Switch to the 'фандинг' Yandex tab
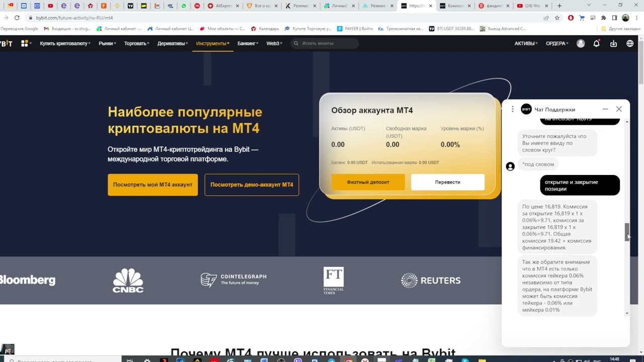 click(x=493, y=6)
